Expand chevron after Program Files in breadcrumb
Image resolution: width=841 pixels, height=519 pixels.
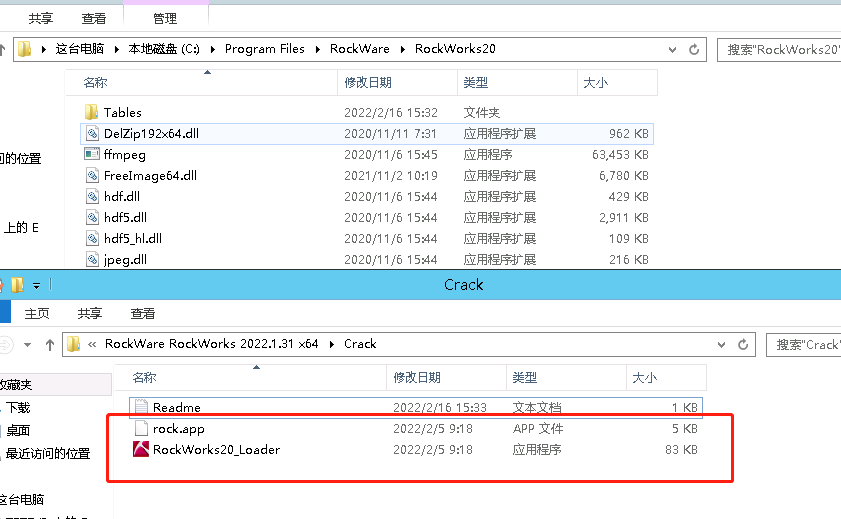point(318,49)
